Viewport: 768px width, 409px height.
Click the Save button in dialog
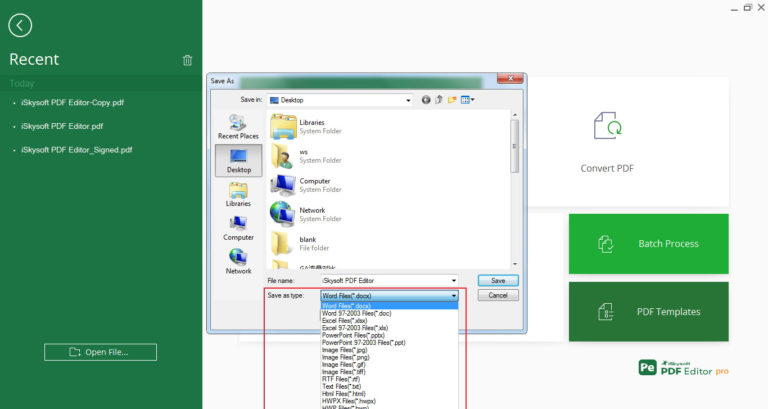tap(498, 281)
